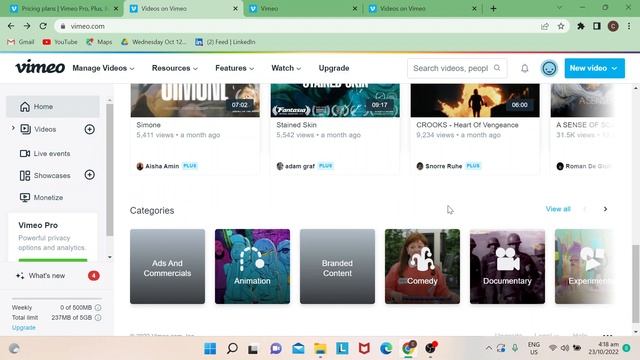Open the Windows Start menu

(210, 349)
